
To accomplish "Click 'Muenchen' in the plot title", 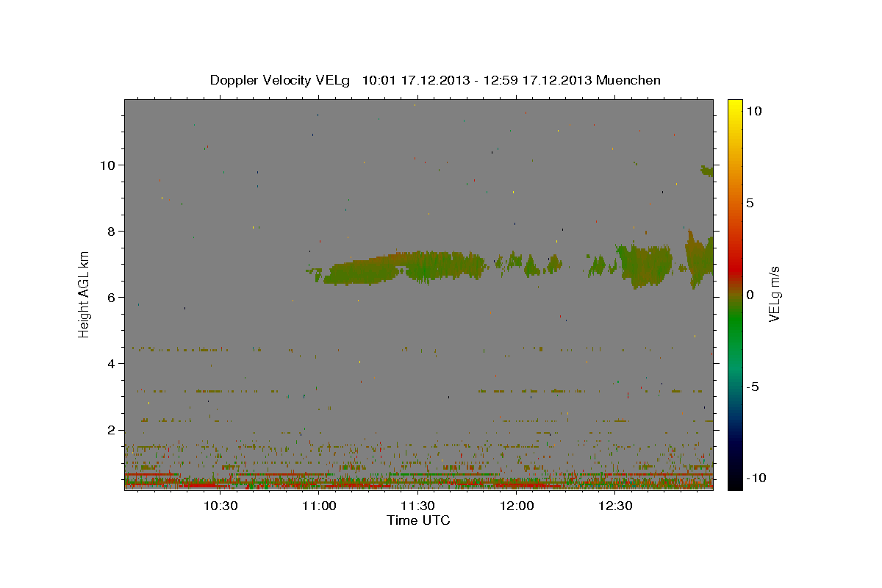I will pos(628,80).
